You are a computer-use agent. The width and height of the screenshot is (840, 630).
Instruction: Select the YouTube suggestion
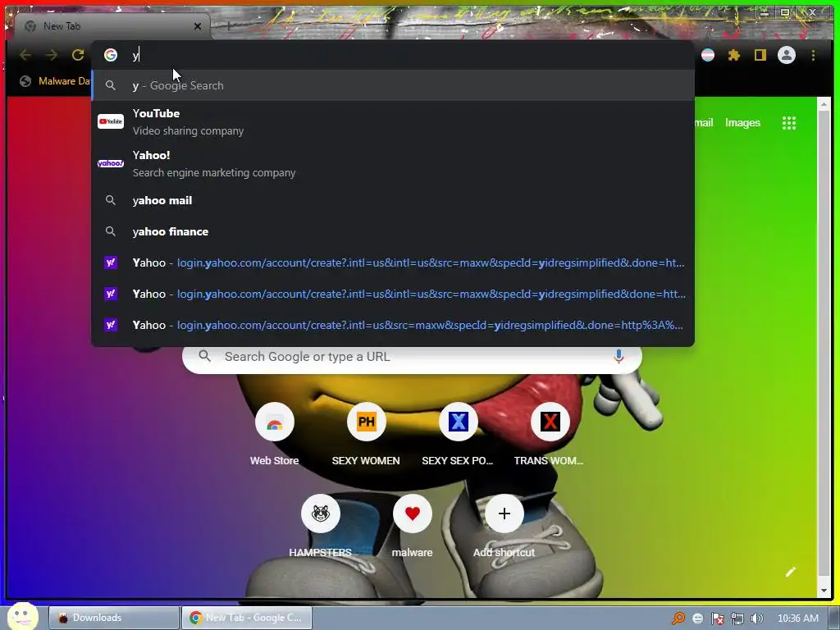click(393, 121)
